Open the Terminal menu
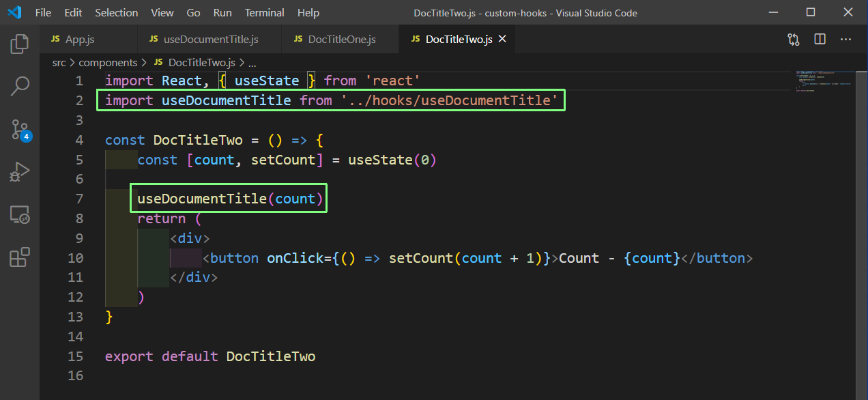 point(265,13)
